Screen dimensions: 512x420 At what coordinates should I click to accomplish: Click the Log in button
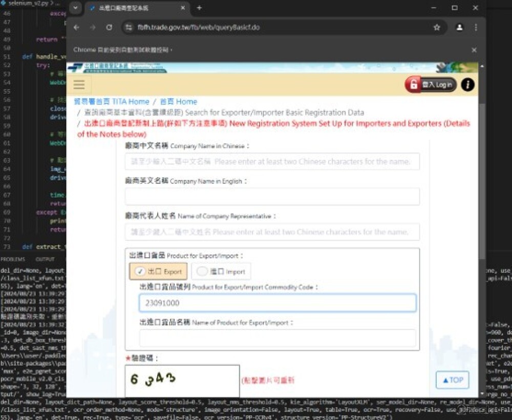point(431,85)
